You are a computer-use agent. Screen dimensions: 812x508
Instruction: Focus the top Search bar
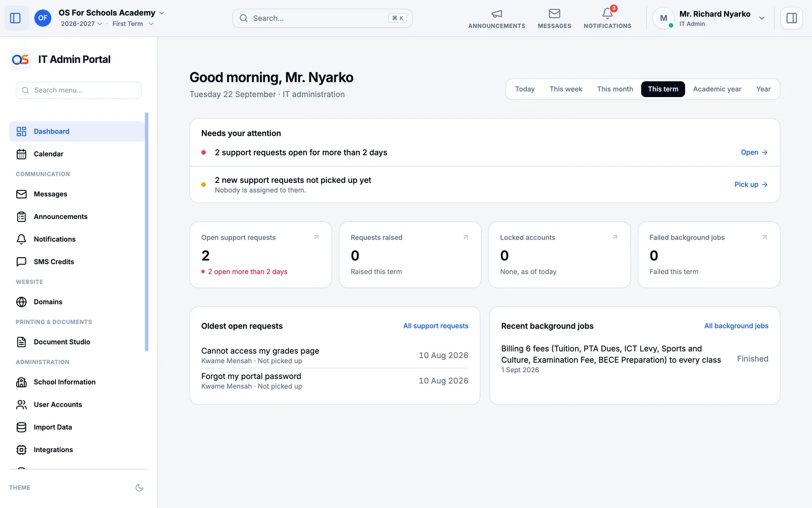click(x=322, y=18)
